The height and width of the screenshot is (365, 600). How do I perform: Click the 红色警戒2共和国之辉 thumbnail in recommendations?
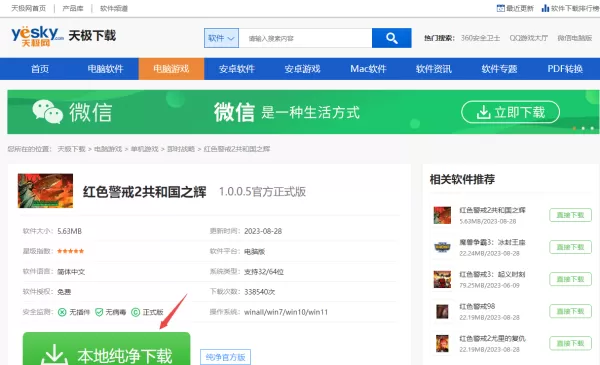442,215
